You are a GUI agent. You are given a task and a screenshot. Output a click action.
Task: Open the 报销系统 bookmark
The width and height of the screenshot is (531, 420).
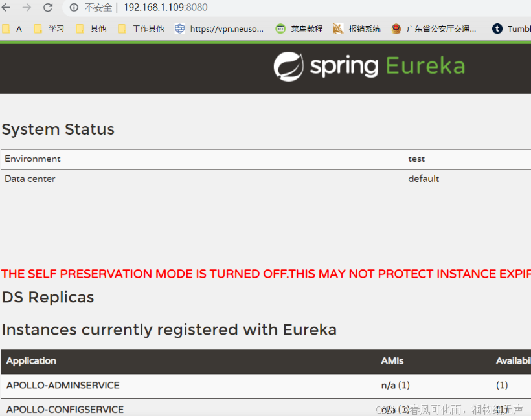pos(357,28)
